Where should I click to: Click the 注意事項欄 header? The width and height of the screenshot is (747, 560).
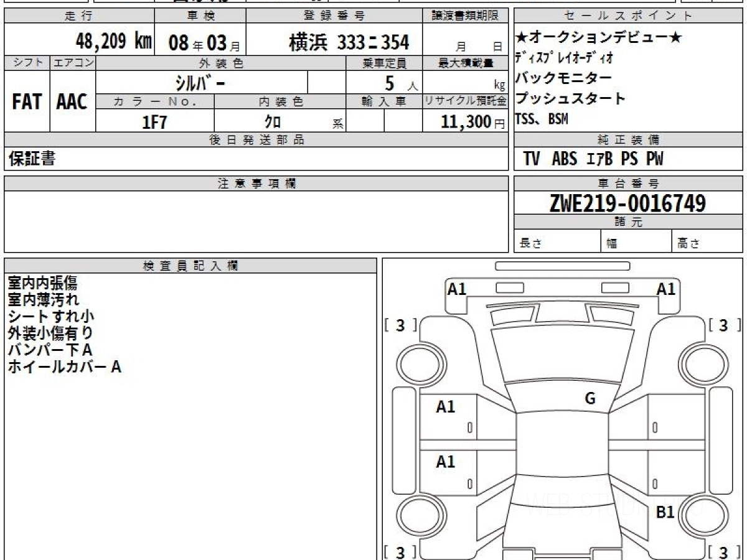[256, 184]
